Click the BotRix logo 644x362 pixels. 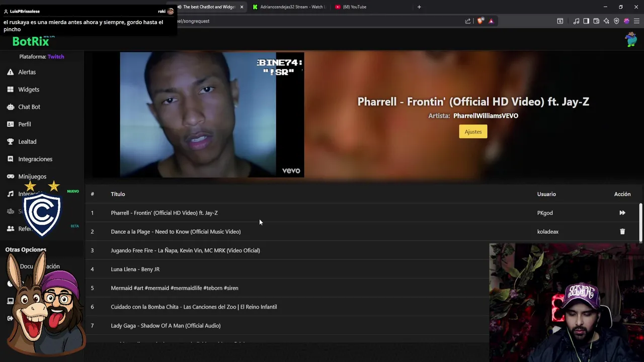31,41
